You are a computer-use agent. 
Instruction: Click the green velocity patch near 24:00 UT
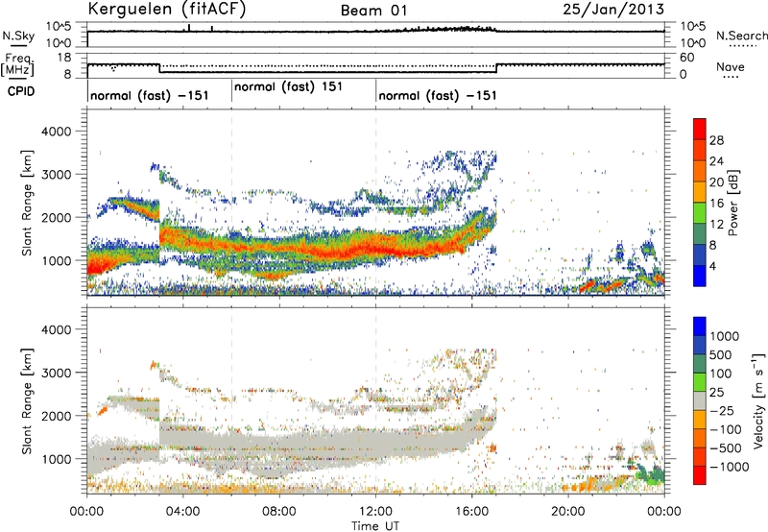[653, 474]
